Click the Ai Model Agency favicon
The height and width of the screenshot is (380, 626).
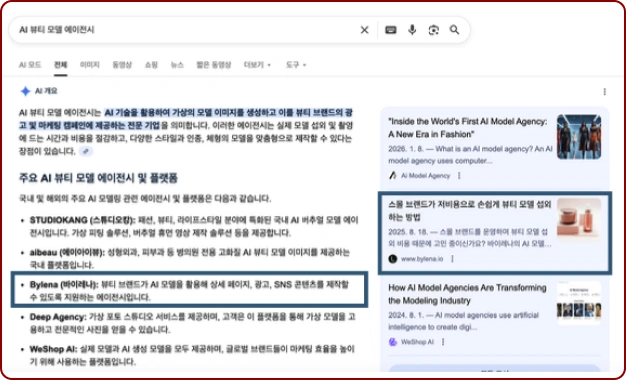[393, 176]
